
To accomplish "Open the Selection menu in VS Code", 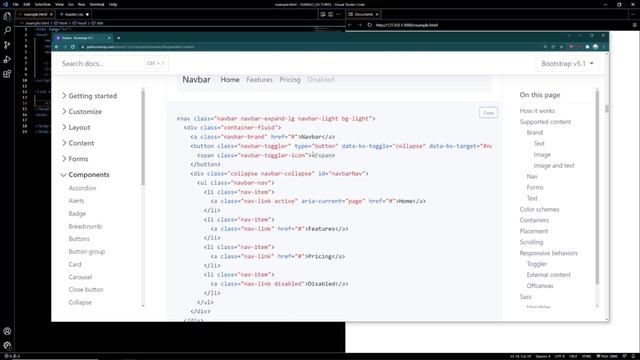I will tap(42, 4).
